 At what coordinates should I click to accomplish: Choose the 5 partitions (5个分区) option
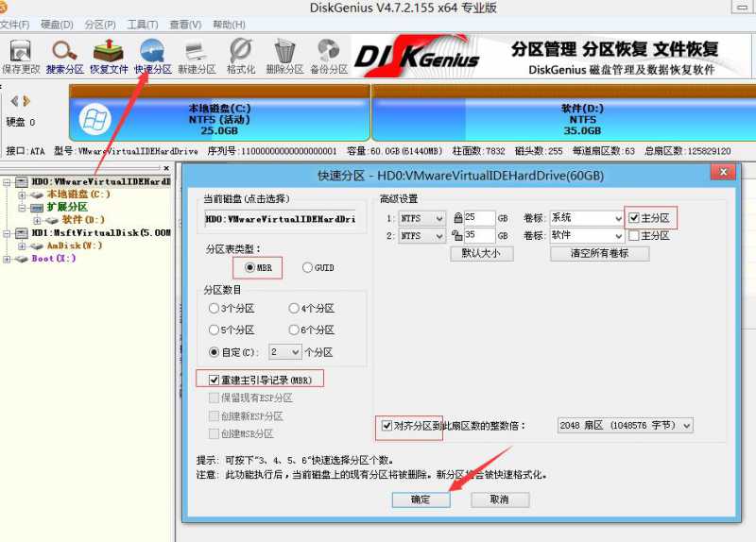(x=215, y=330)
